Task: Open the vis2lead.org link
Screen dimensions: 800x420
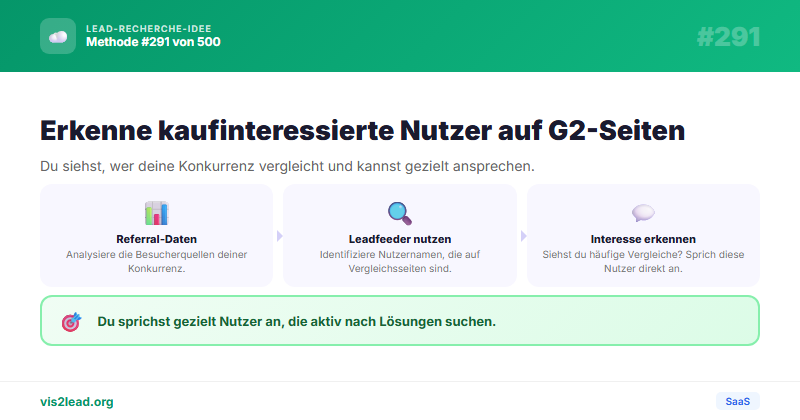Action: pyautogui.click(x=77, y=402)
